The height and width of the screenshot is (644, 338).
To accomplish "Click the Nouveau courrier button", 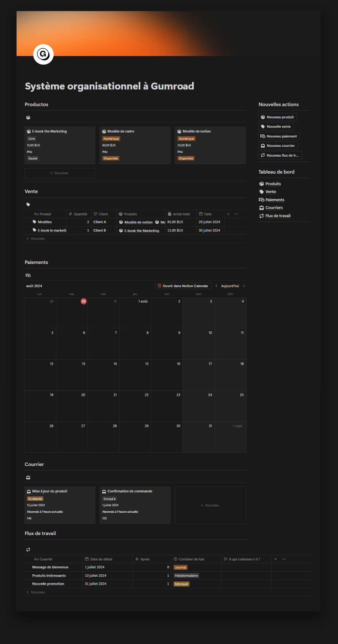I will 278,146.
